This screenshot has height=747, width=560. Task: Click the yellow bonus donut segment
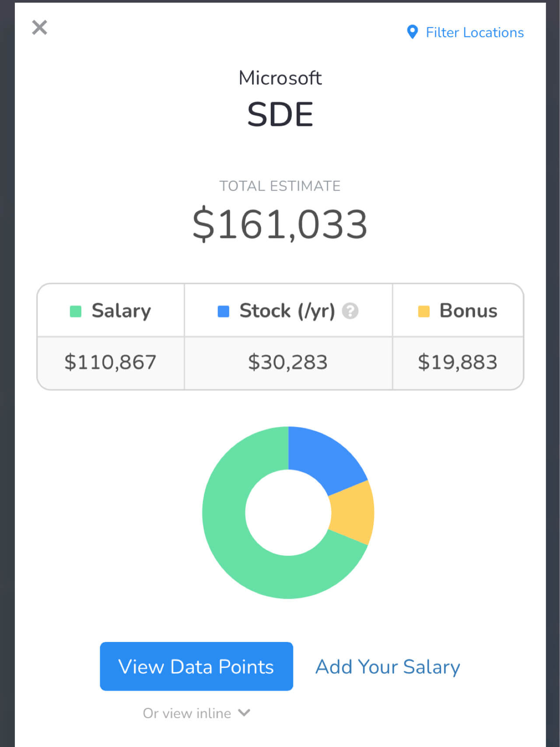click(352, 513)
